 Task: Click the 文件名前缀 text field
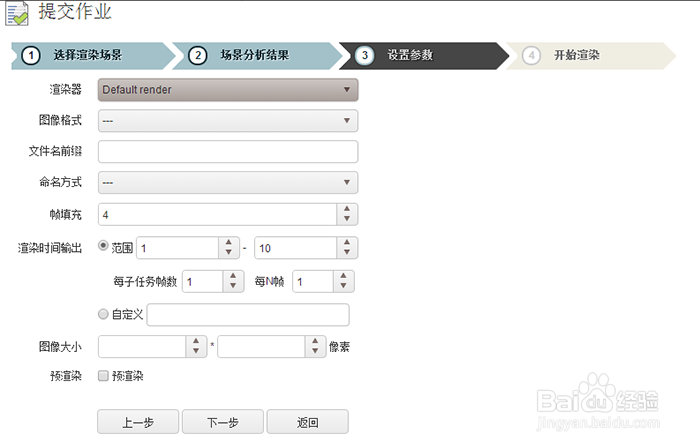(228, 152)
